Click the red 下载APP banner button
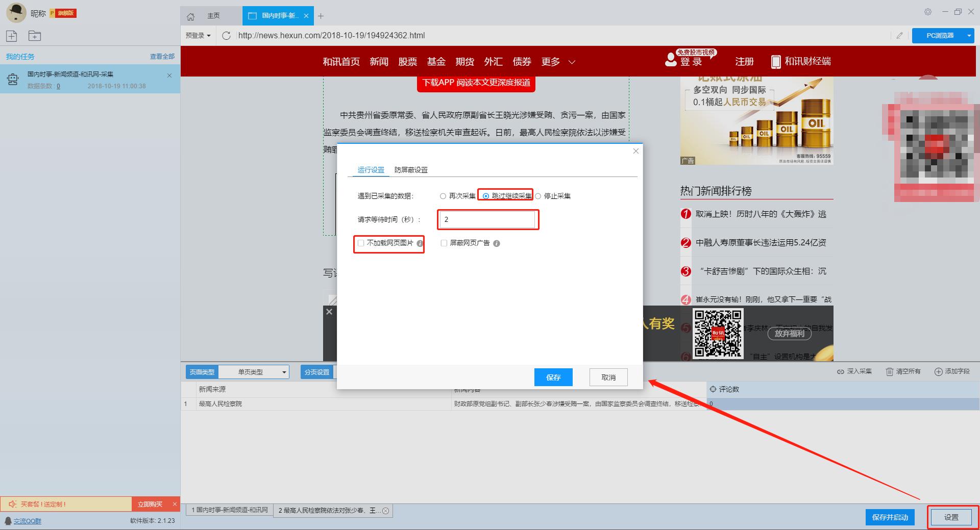The height and width of the screenshot is (530, 980). tap(476, 83)
